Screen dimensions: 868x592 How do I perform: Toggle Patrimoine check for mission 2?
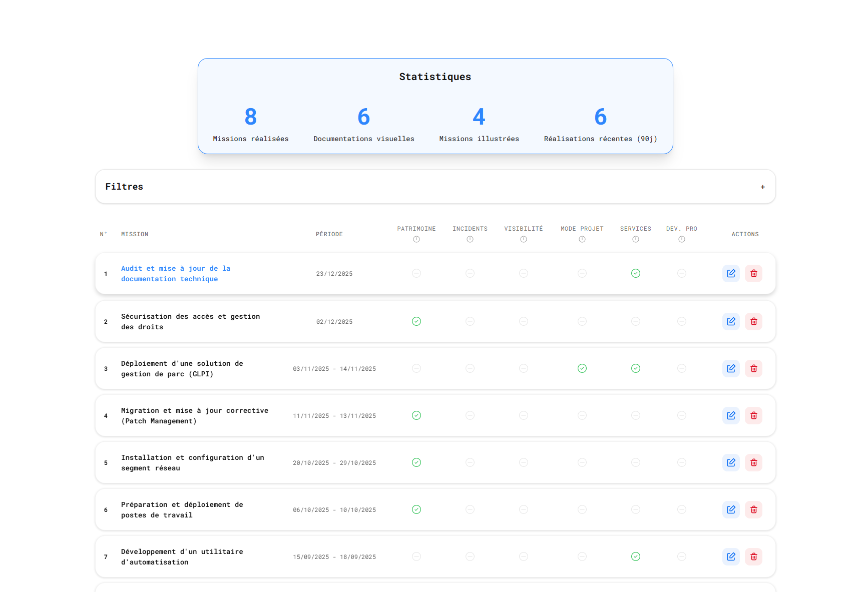[x=416, y=321]
